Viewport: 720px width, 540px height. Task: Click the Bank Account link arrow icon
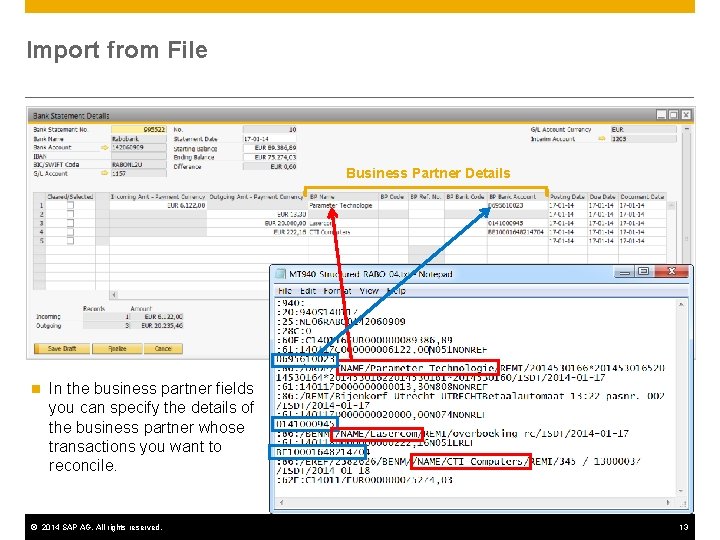[104, 147]
